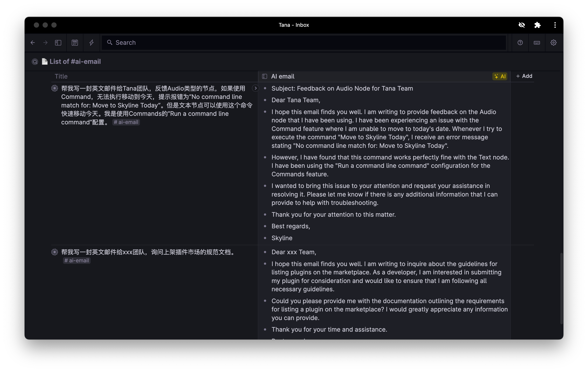The height and width of the screenshot is (372, 588).
Task: Toggle the sidebar panel icon
Action: [58, 43]
